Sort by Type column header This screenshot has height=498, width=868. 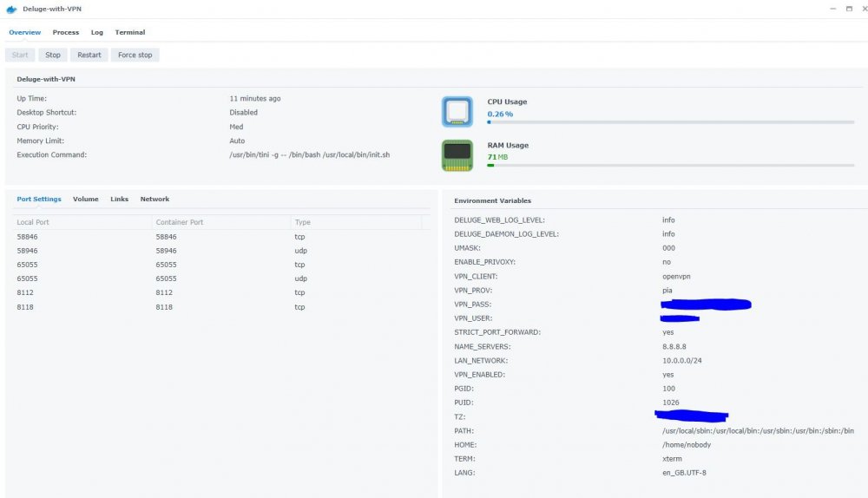click(356, 222)
